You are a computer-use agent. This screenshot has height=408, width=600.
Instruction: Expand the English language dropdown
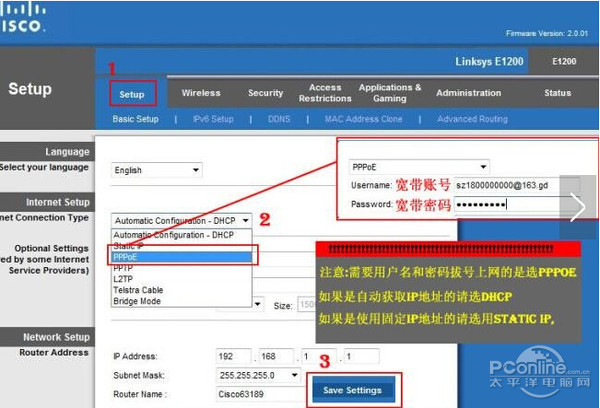click(157, 170)
